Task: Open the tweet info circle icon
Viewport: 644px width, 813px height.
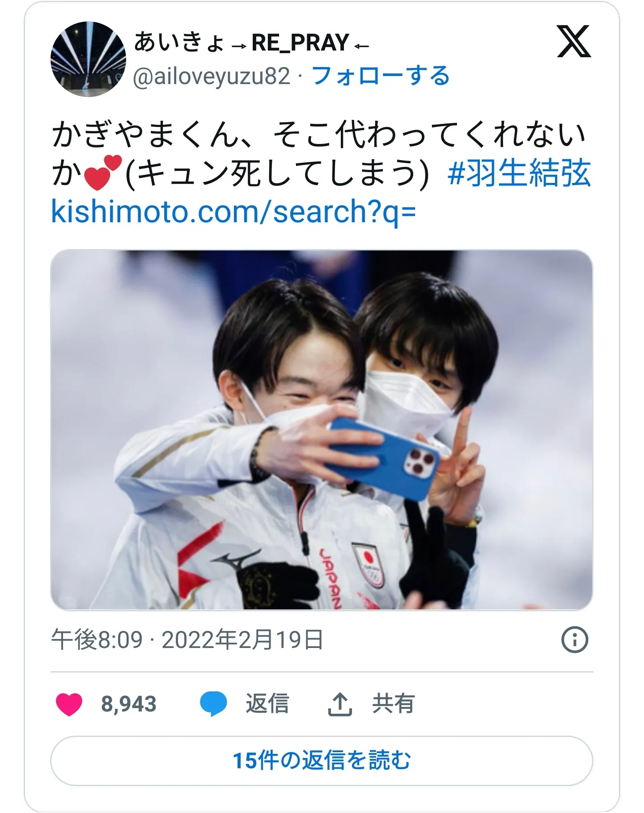Action: 575,640
